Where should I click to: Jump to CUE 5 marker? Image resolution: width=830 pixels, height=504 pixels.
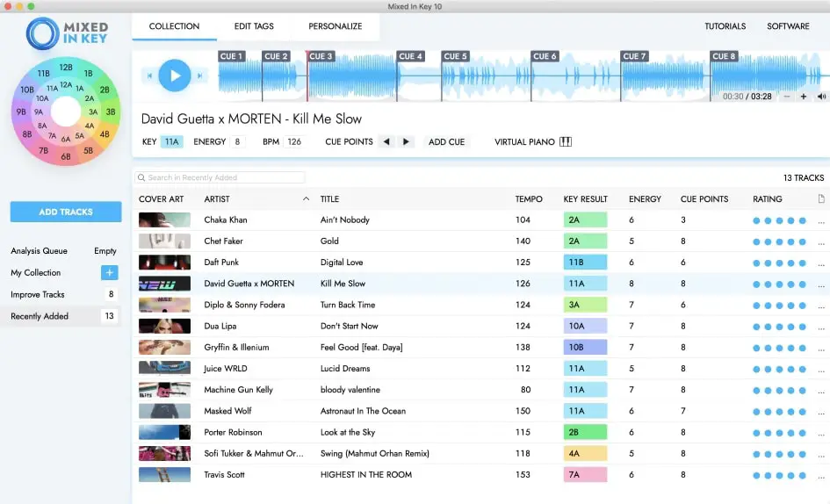point(455,56)
